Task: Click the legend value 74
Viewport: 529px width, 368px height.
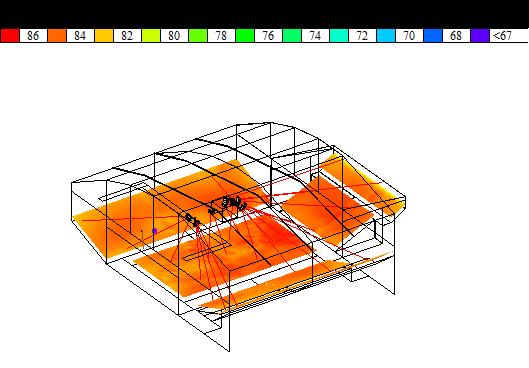Action: point(315,36)
